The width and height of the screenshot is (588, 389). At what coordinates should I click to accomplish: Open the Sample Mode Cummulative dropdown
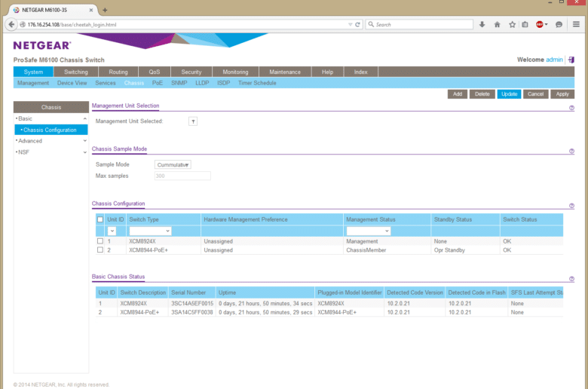(x=173, y=164)
